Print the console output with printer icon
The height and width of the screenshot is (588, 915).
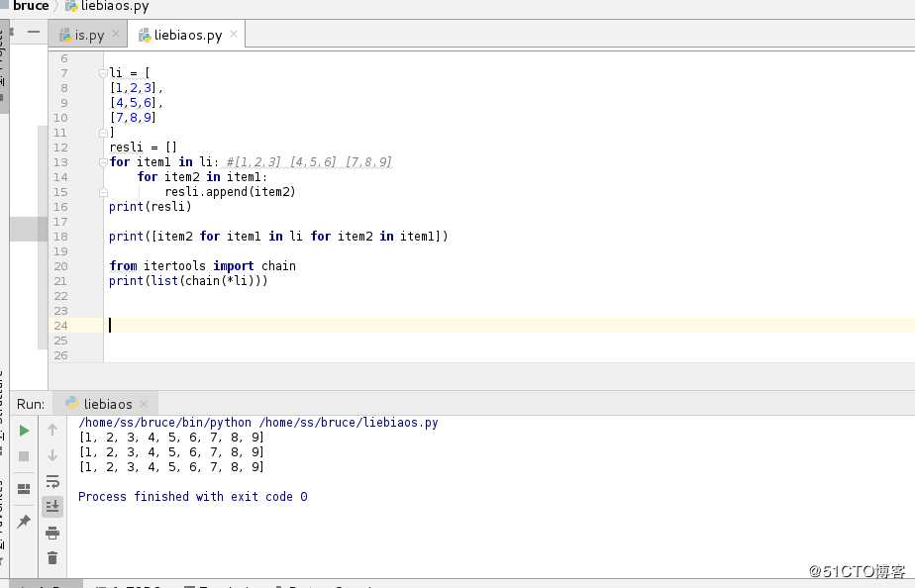52,532
